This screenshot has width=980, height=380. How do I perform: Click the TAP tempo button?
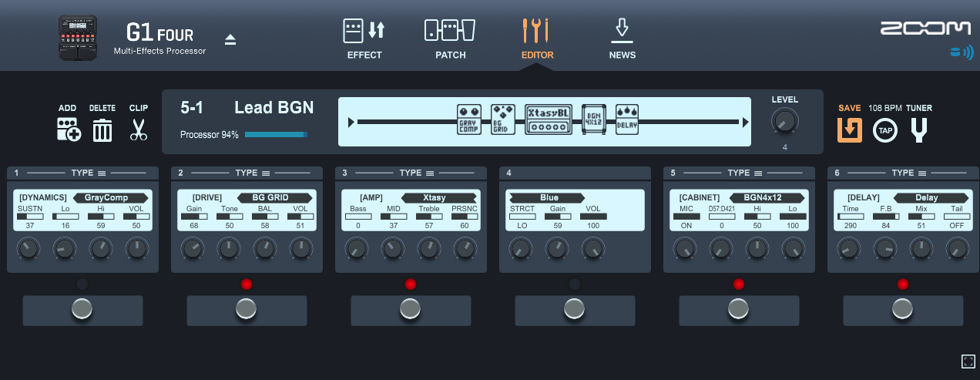[885, 131]
